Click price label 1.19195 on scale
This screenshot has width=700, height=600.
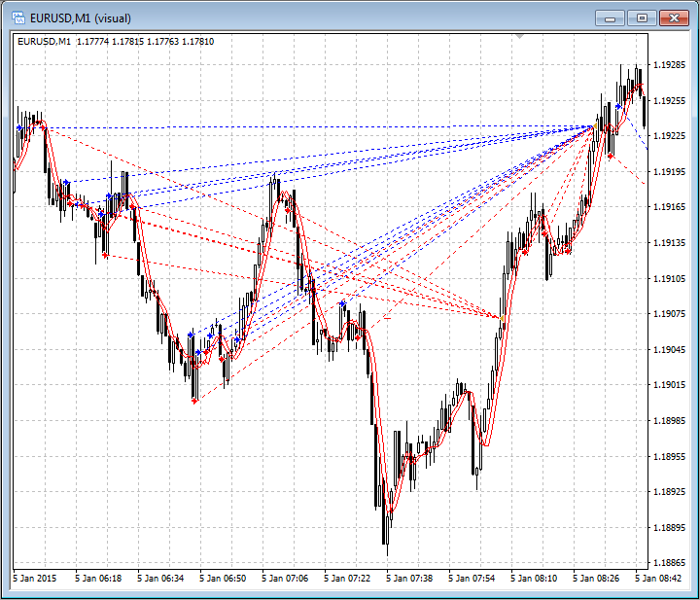pos(669,172)
